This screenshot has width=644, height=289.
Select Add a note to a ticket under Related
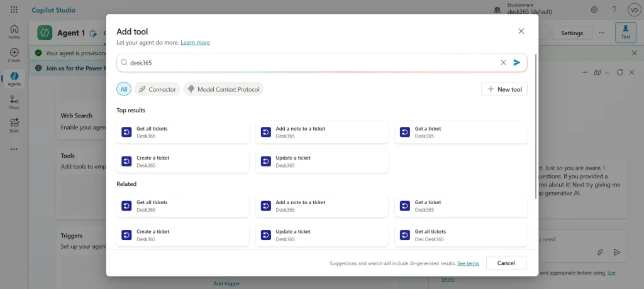pyautogui.click(x=321, y=206)
